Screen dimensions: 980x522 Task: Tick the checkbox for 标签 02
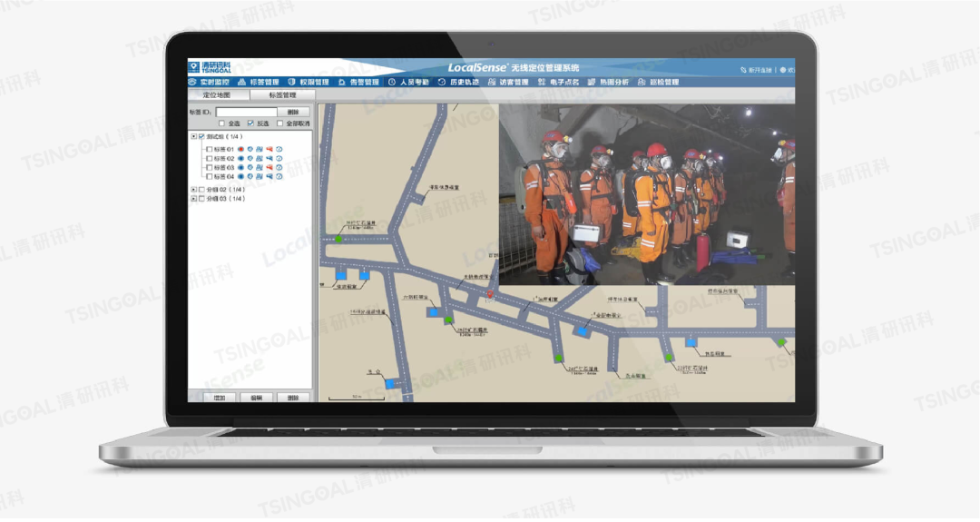click(210, 159)
